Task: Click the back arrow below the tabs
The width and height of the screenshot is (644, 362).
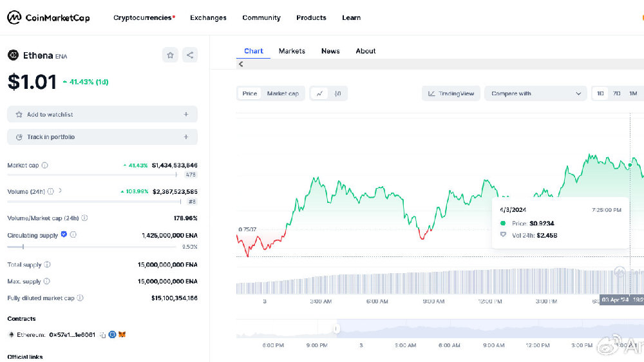Action: tap(241, 64)
